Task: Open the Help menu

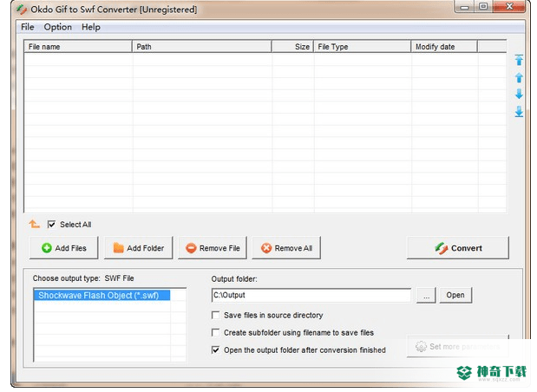Action: tap(91, 27)
